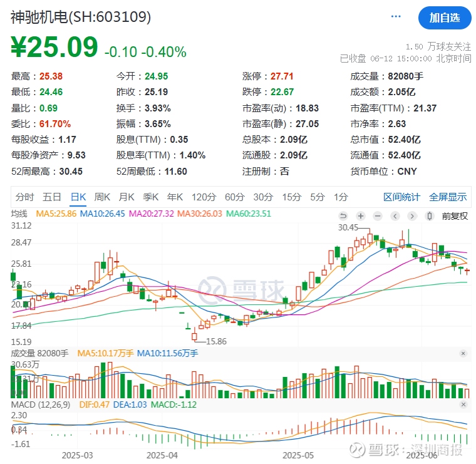
Task: Move chart left with the left chevron
Action: [395, 216]
